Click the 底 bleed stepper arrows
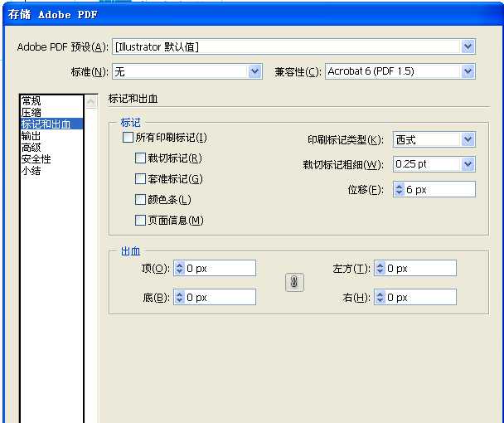The image size is (504, 423). 179,297
